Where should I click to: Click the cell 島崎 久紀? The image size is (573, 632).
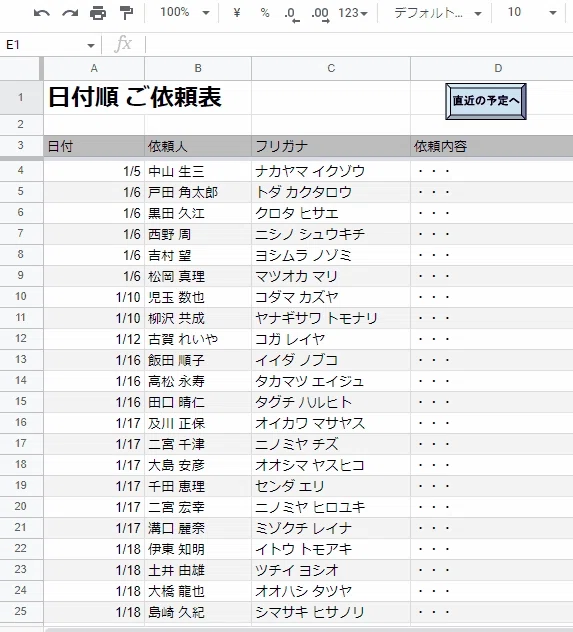click(198, 612)
